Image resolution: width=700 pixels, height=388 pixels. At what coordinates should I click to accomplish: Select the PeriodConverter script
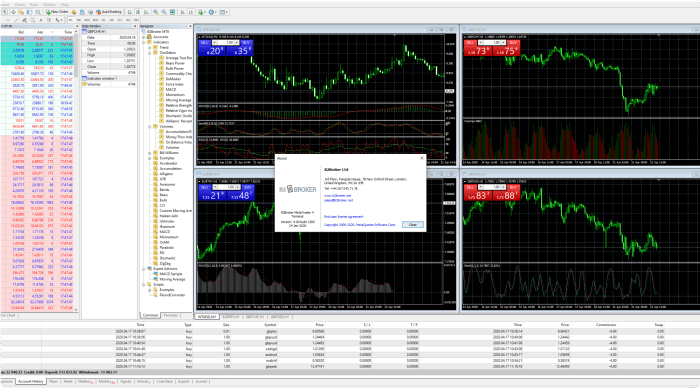click(x=172, y=295)
